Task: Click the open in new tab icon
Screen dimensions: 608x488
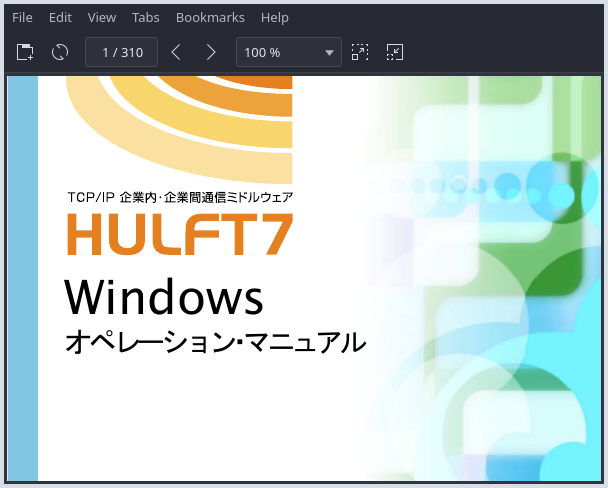Action: [x=25, y=52]
